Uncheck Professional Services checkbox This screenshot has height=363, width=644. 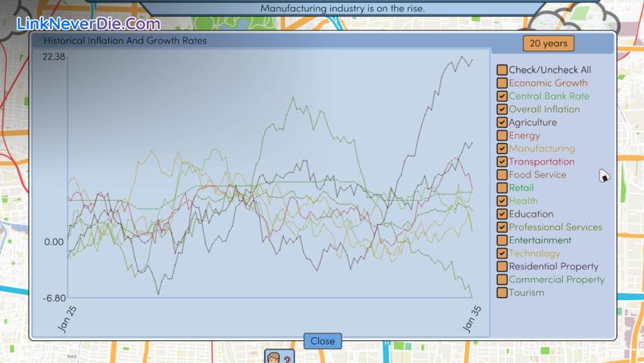(x=502, y=227)
